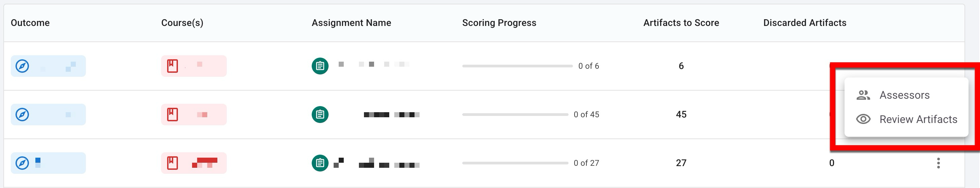980x188 pixels.
Task: Click the Scoring Progress column header
Action: 499,23
